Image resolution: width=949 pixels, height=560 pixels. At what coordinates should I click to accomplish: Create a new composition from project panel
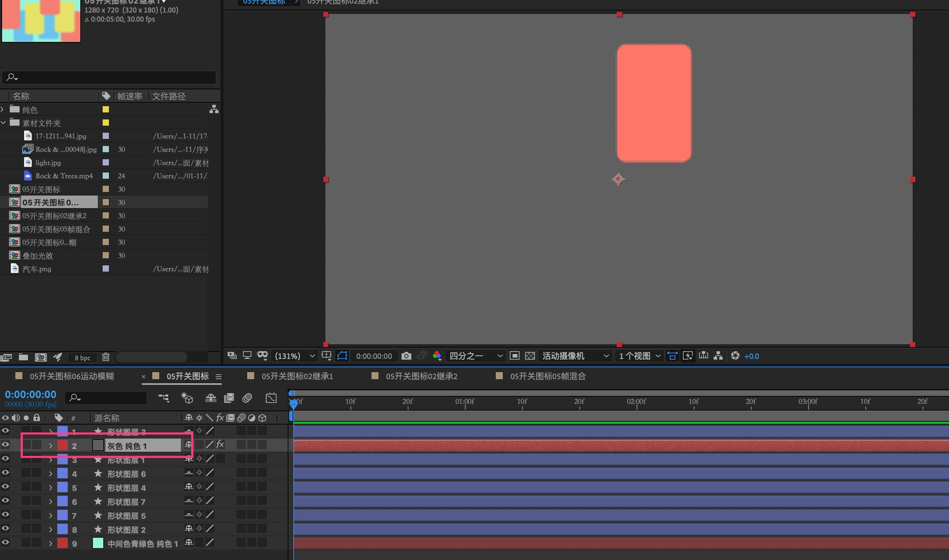coord(41,357)
